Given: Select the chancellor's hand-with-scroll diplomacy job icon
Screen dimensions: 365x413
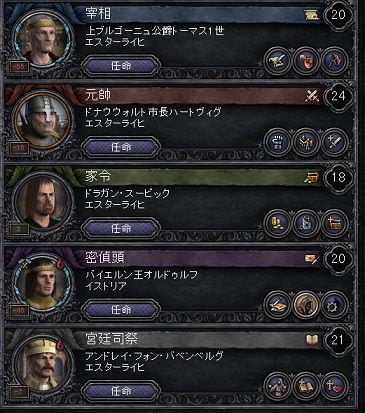Looking at the screenshot, I should tap(278, 61).
